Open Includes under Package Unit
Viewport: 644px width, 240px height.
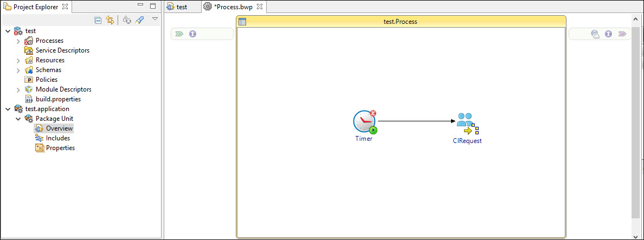58,138
